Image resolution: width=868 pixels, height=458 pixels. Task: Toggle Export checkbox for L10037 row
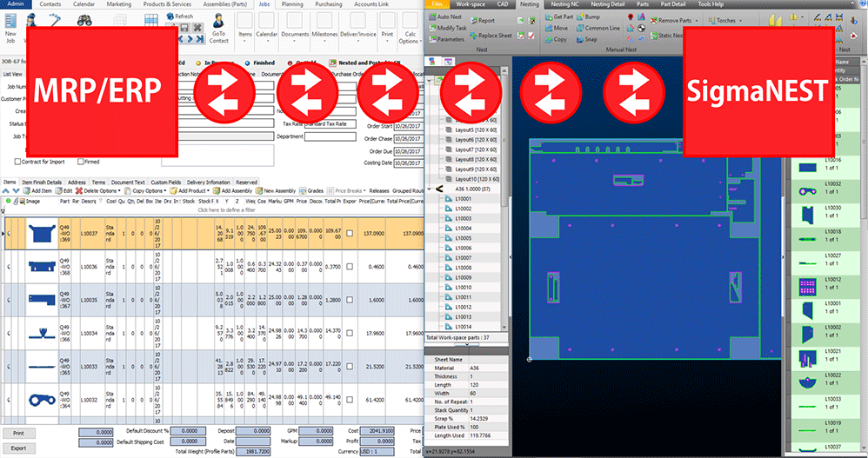pos(350,234)
